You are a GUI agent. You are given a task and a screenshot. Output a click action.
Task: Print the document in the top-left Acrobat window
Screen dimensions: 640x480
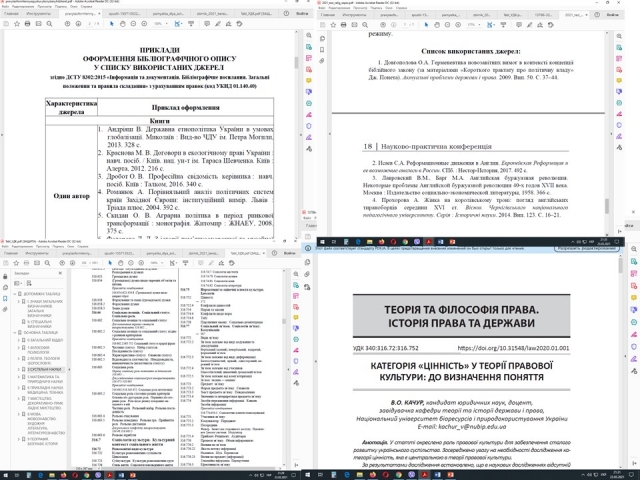coord(27,24)
